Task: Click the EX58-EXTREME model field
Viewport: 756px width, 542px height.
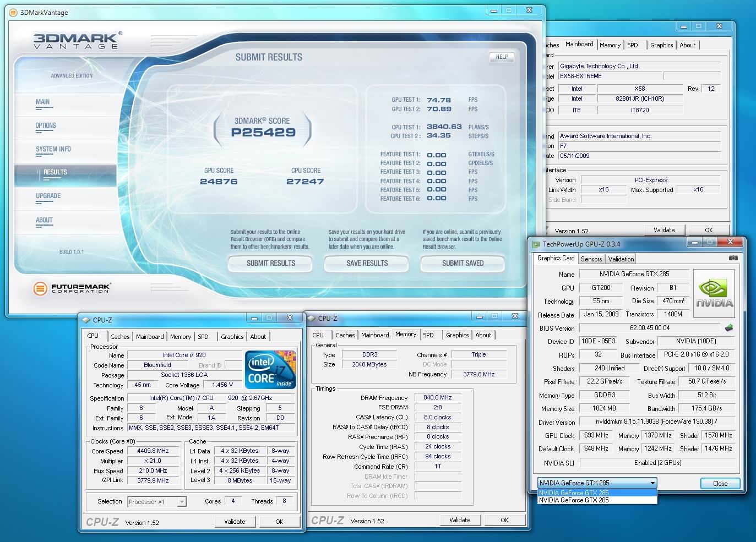Action: 610,76
